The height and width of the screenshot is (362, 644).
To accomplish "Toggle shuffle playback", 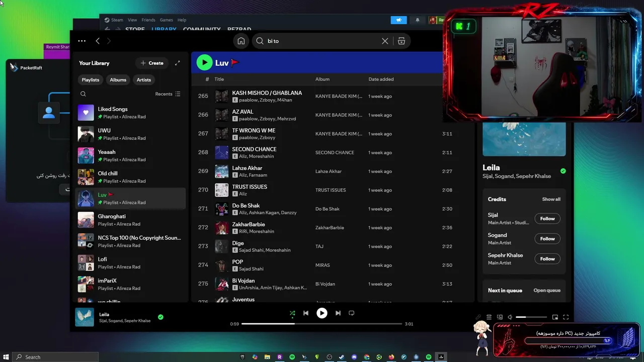I will pyautogui.click(x=292, y=313).
